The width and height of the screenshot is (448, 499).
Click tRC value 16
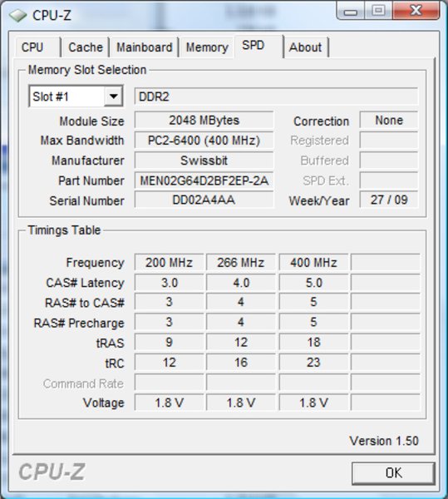241,362
